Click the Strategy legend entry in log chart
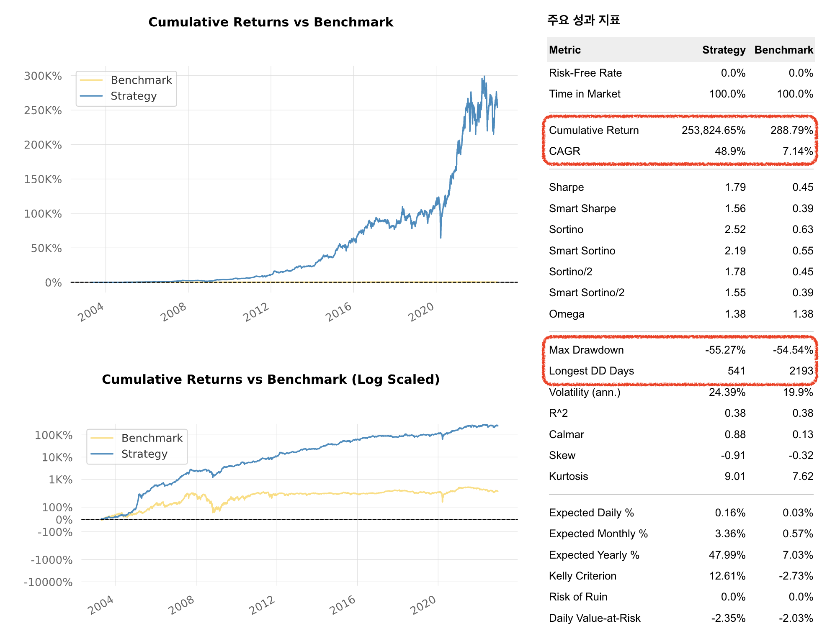This screenshot has height=631, width=840. (x=144, y=454)
